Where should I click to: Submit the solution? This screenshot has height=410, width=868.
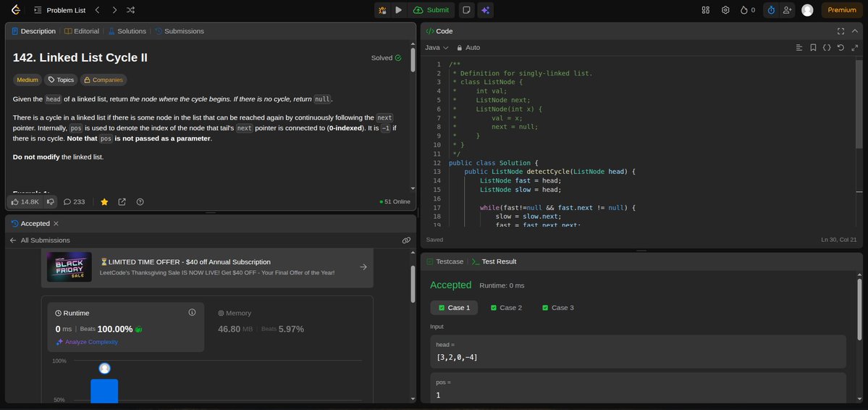tap(431, 10)
